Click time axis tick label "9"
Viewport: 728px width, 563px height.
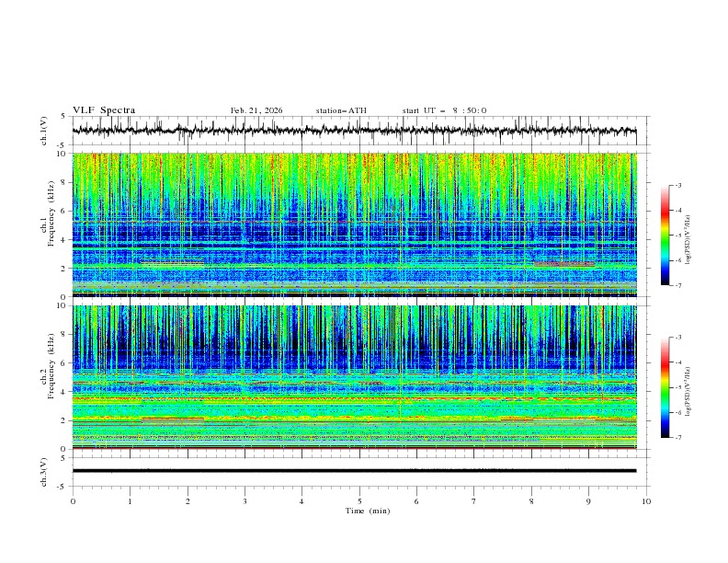[x=588, y=501]
